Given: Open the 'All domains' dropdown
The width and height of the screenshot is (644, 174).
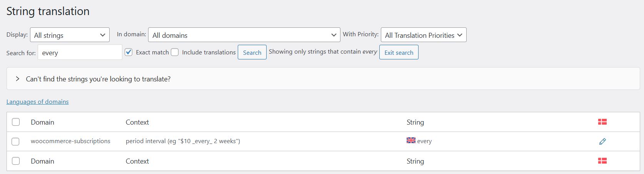Looking at the screenshot, I should tap(244, 35).
